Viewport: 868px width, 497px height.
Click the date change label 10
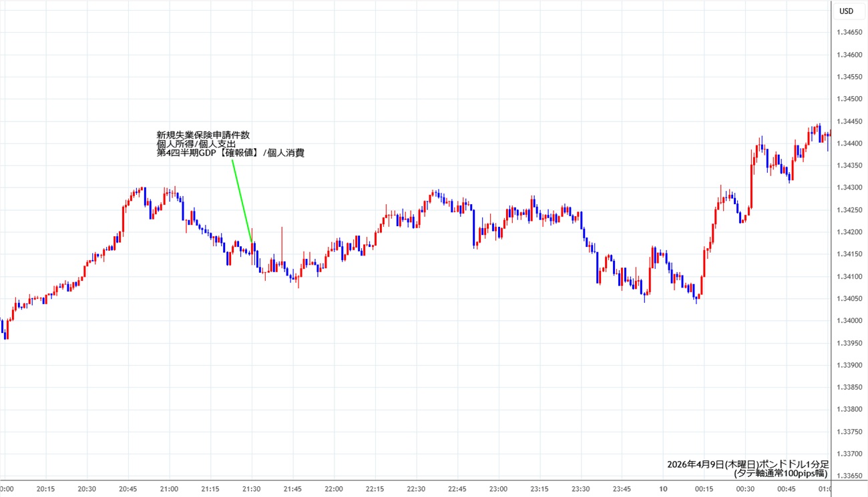[663, 489]
